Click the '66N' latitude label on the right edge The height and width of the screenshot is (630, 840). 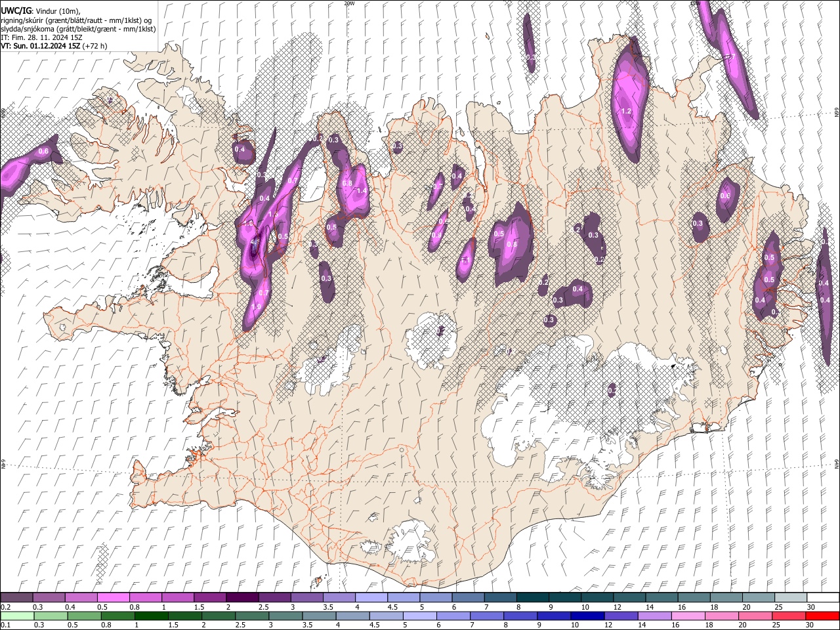[x=837, y=114]
